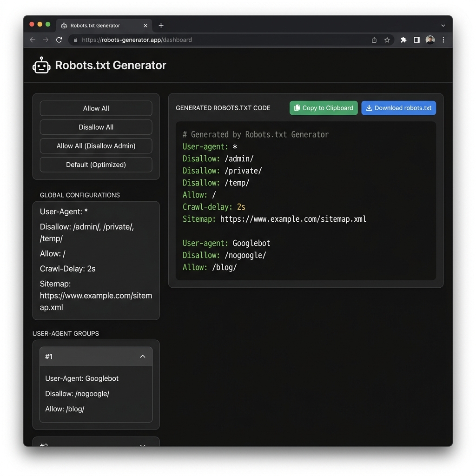Click the Sitemap URL in global configurations

coord(96,301)
